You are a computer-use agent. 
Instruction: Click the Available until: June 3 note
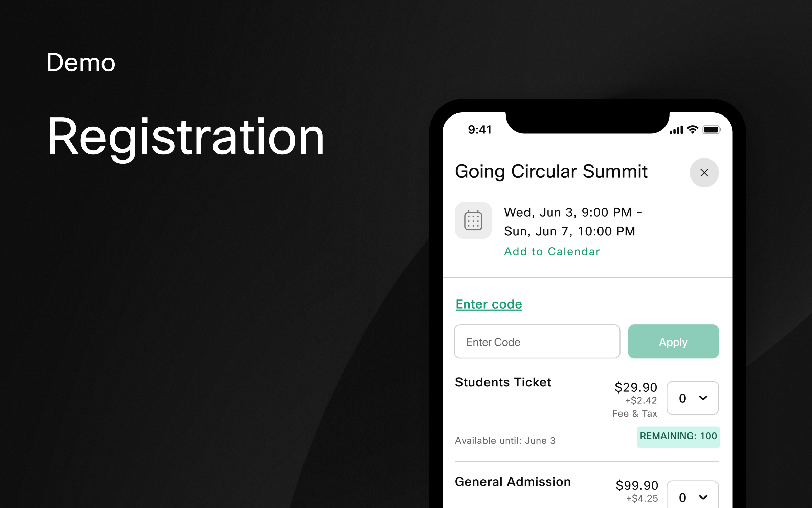click(505, 441)
